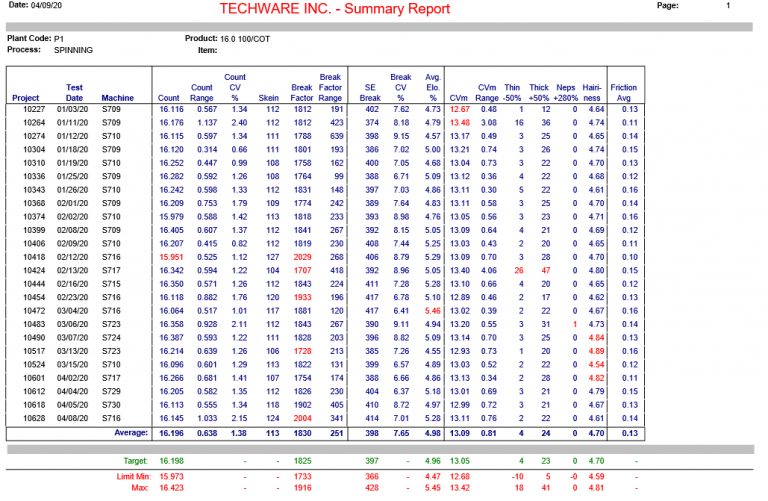
Task: Click project number 10406
Action: 34,244
